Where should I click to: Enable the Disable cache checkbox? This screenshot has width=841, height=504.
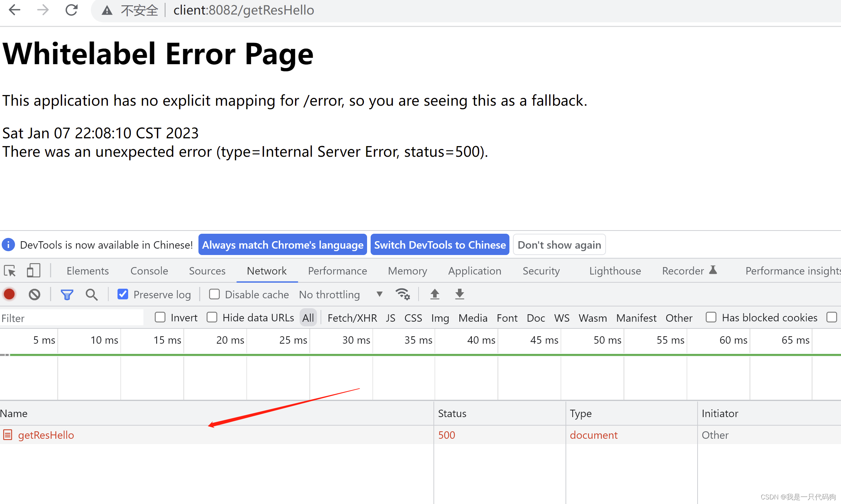(x=214, y=294)
